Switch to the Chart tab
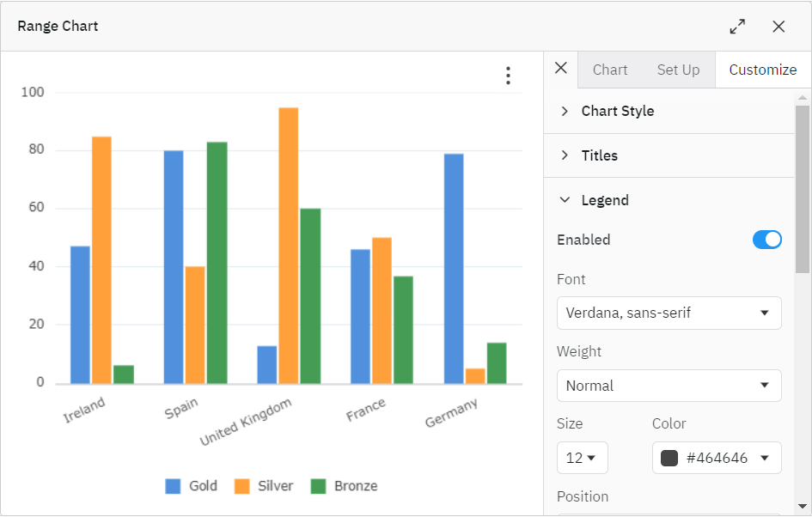 pyautogui.click(x=609, y=70)
